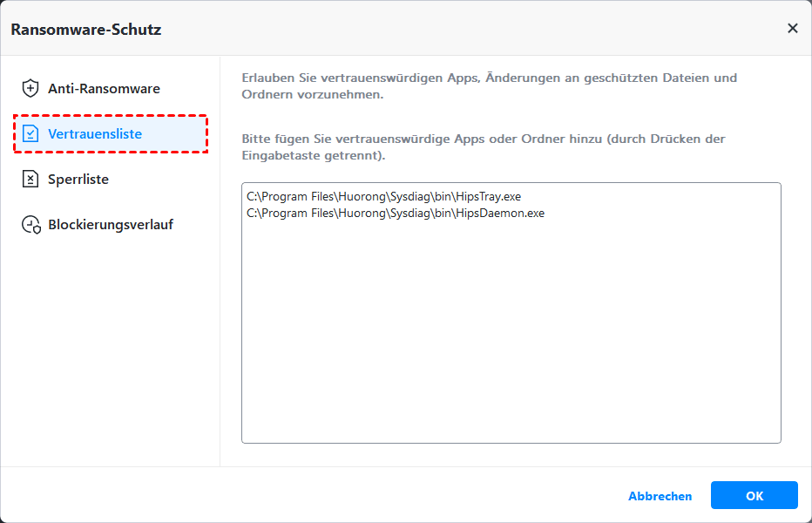Close the Ransomware-Schutz dialog with X
This screenshot has width=812, height=523.
[x=792, y=28]
